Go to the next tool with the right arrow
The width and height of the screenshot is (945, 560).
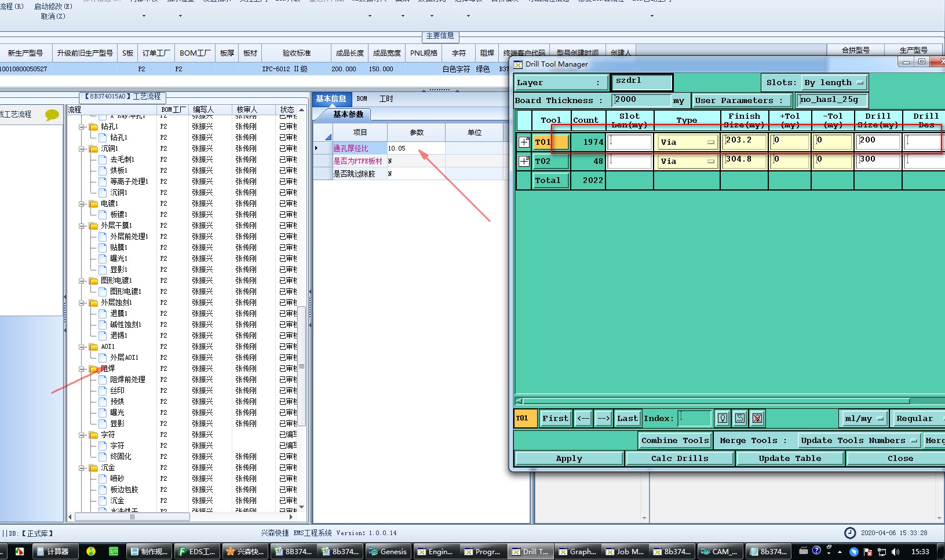tap(603, 418)
